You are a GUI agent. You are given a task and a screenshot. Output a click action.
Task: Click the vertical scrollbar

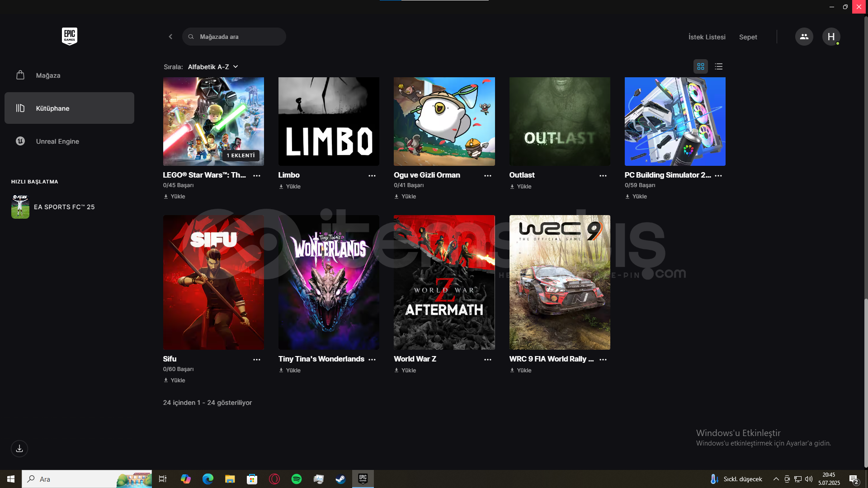866,382
